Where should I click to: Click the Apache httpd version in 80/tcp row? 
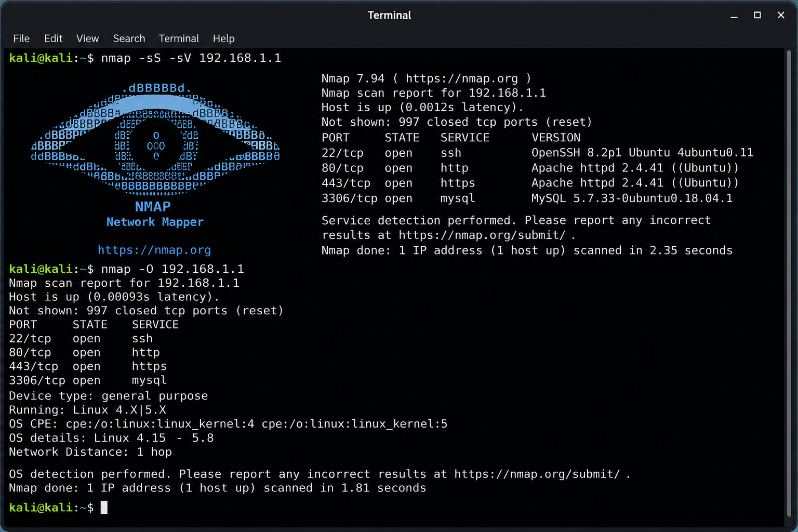point(635,168)
